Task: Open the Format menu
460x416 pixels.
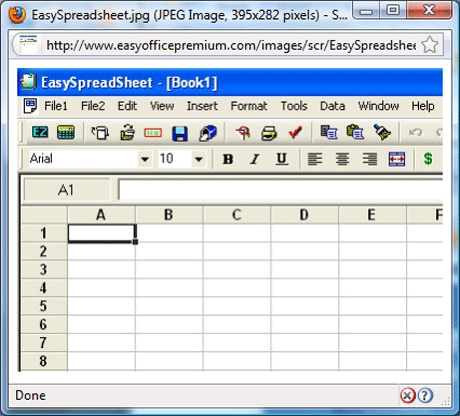Action: (x=249, y=106)
